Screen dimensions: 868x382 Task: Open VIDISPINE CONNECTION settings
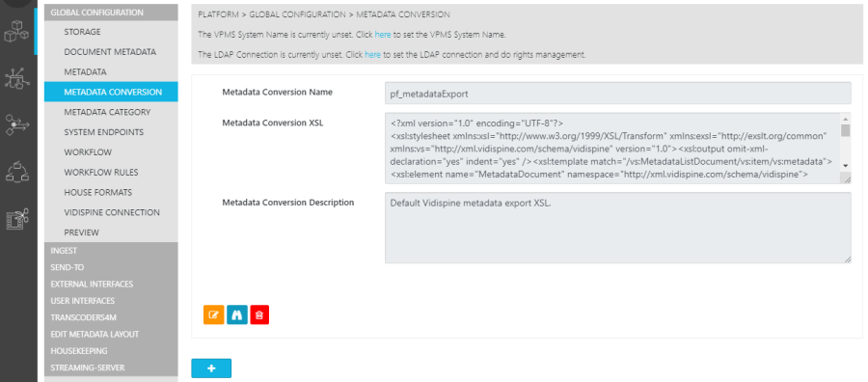111,212
